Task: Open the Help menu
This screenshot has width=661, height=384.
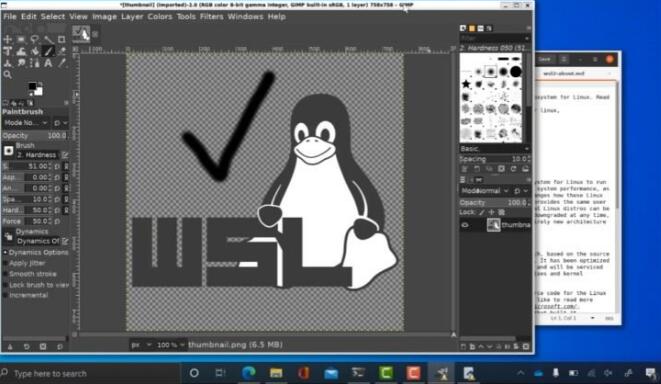Action: click(x=277, y=16)
